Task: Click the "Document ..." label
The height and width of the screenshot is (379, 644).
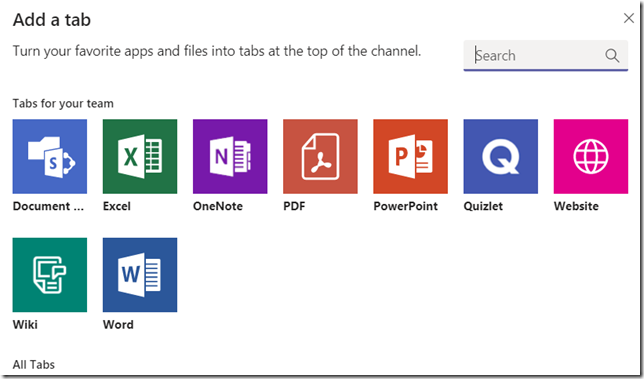Action: click(48, 206)
